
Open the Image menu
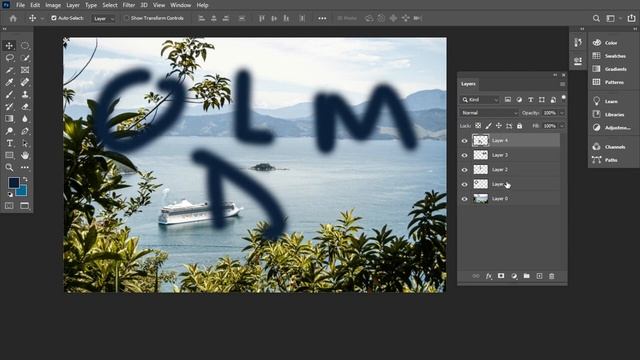click(53, 5)
